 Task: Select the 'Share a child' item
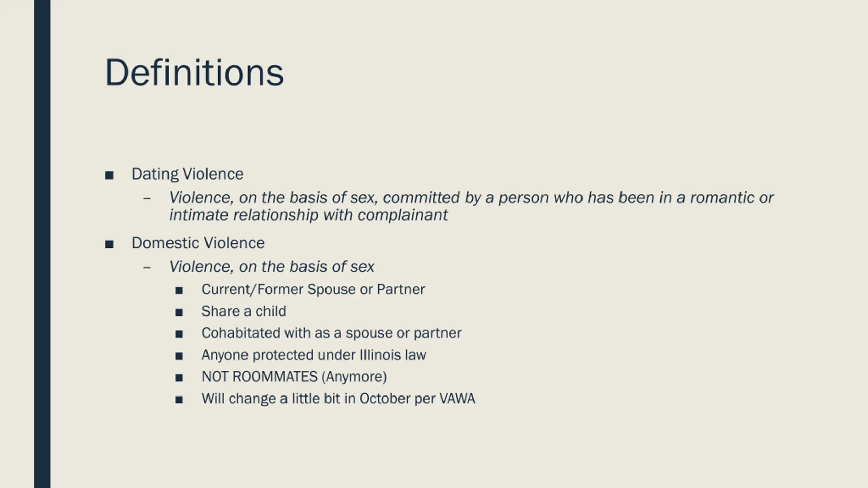(244, 311)
